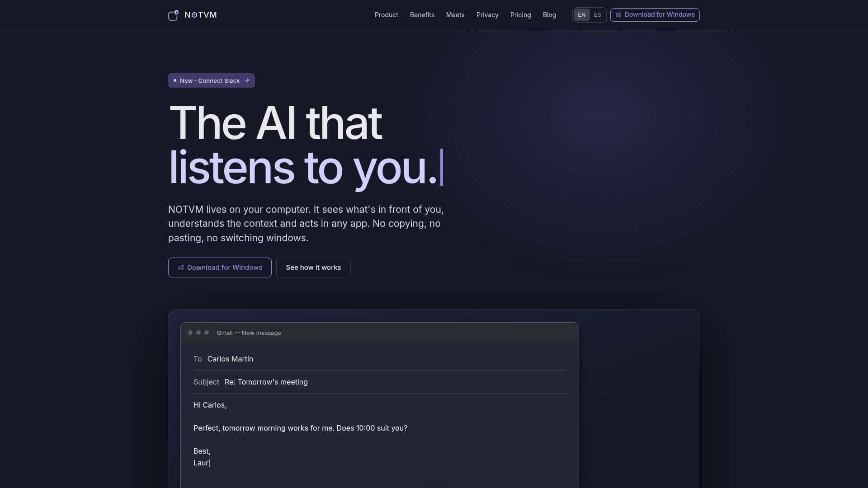Click arrow icon in Connect Slack badge
Image resolution: width=868 pixels, height=488 pixels.
pyautogui.click(x=246, y=80)
